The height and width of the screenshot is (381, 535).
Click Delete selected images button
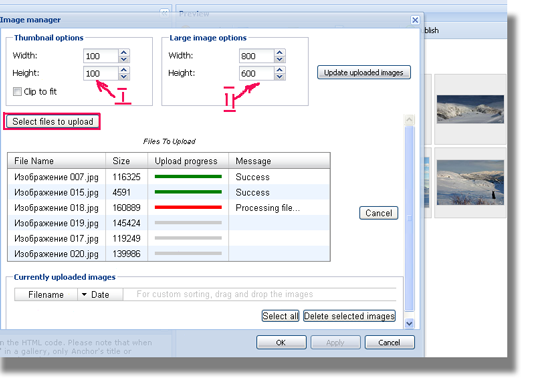(x=349, y=316)
